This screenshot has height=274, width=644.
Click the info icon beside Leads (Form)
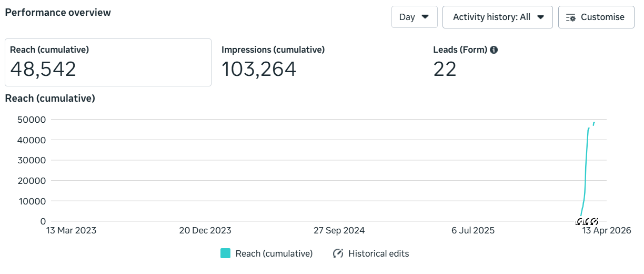tap(494, 50)
